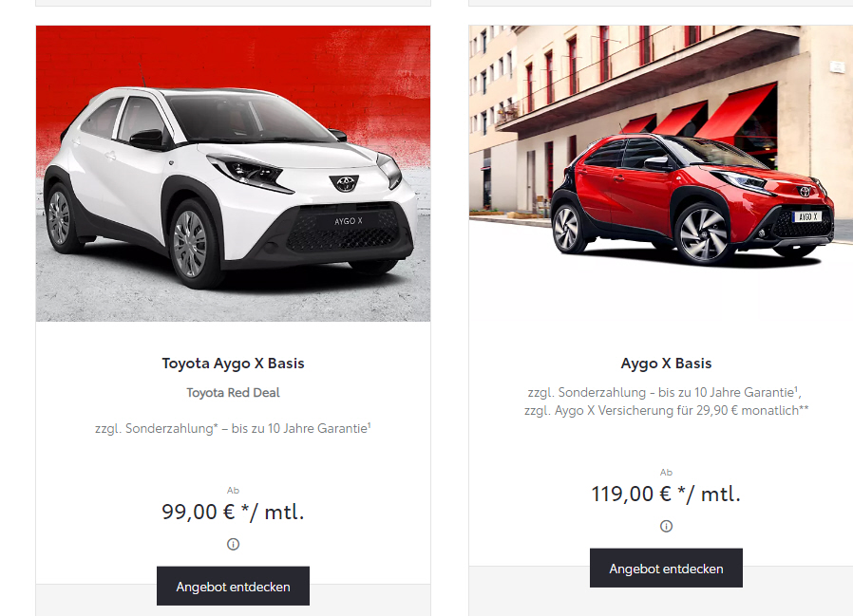Viewport: 853px width, 616px height.
Task: Click Angebot entdecken under 119,00 € offer
Action: pyautogui.click(x=666, y=569)
